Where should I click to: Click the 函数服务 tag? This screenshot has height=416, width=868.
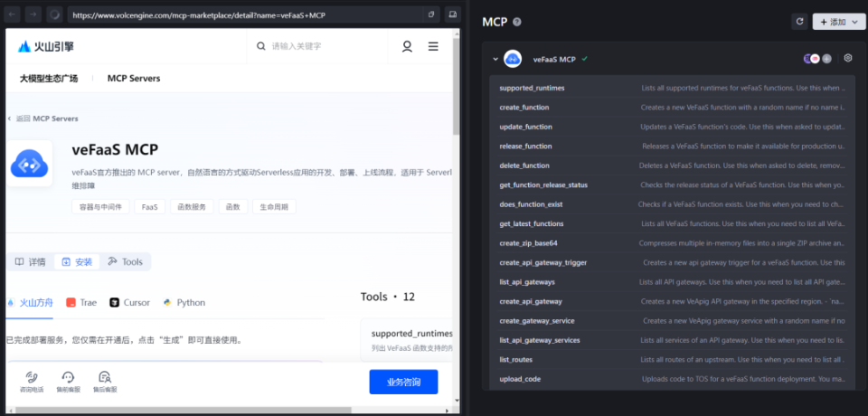pyautogui.click(x=192, y=207)
